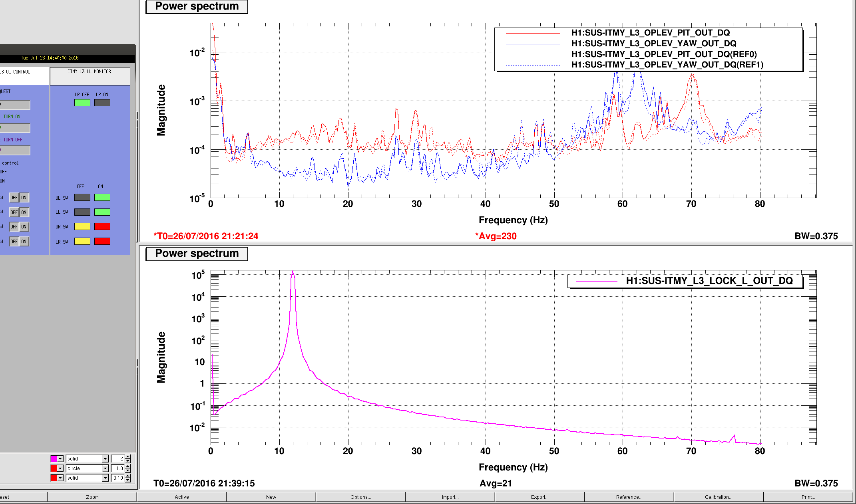Switch ON the control row beside LR SW
Viewport: 856px width, 504px height.
pyautogui.click(x=24, y=242)
